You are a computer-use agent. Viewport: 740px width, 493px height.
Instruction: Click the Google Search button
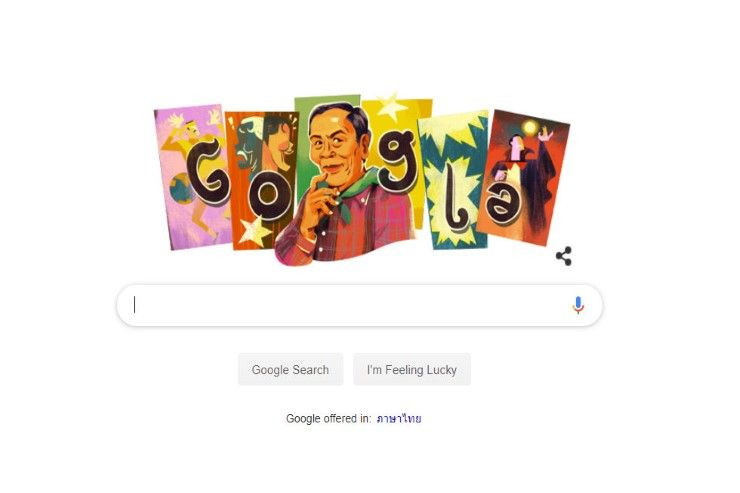(290, 369)
